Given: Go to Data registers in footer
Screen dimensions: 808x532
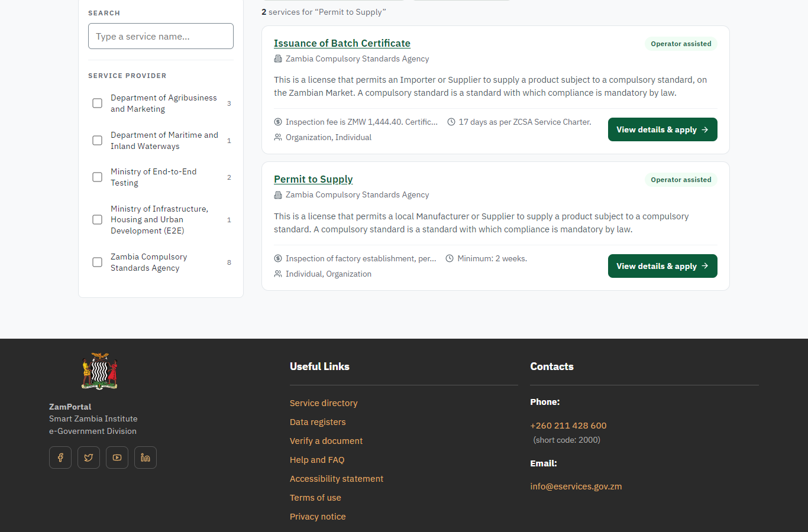Looking at the screenshot, I should coord(318,422).
